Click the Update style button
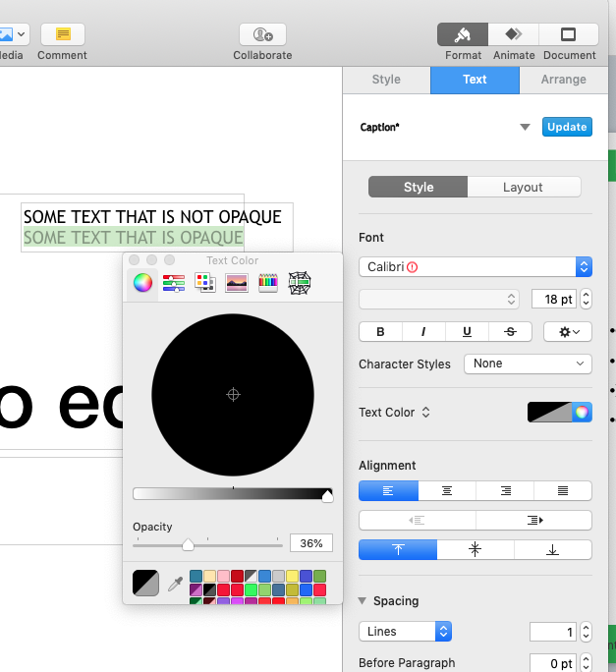The width and height of the screenshot is (616, 672). [567, 127]
